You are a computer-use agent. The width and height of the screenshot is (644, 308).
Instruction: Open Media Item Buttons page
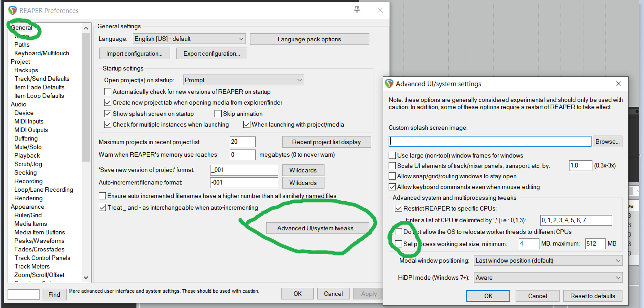tap(39, 232)
